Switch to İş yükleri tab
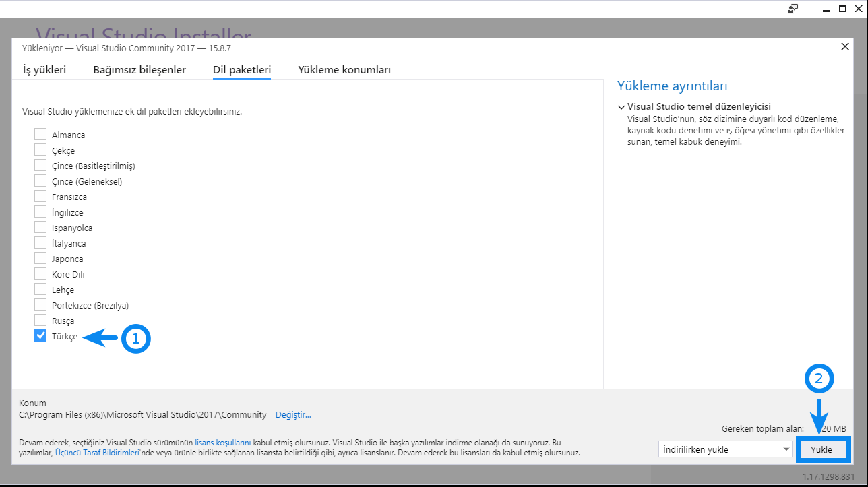Screen dimensions: 868x487 click(44, 70)
